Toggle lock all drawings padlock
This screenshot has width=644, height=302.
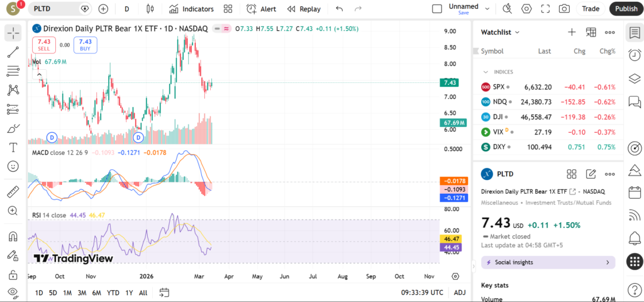coord(13,275)
